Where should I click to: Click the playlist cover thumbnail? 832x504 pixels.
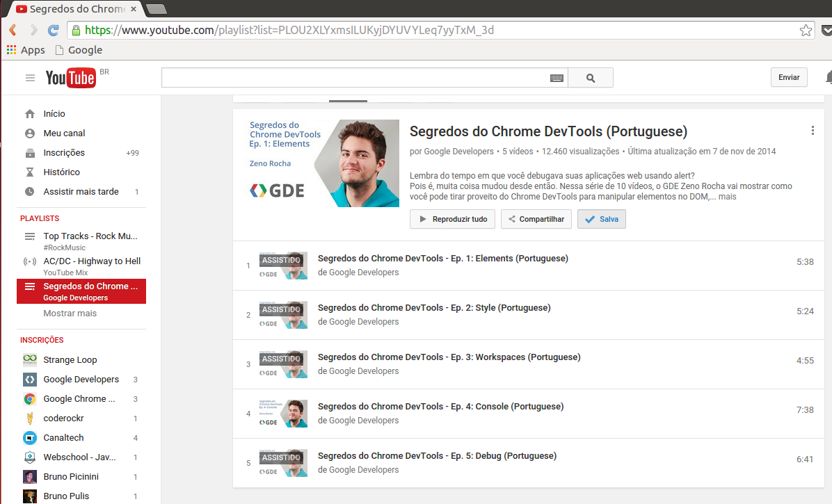(321, 163)
